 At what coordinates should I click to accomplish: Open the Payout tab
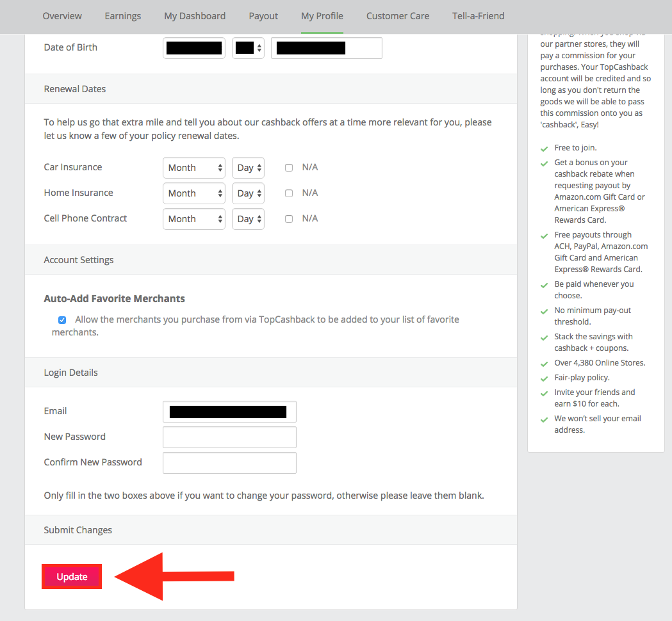263,16
